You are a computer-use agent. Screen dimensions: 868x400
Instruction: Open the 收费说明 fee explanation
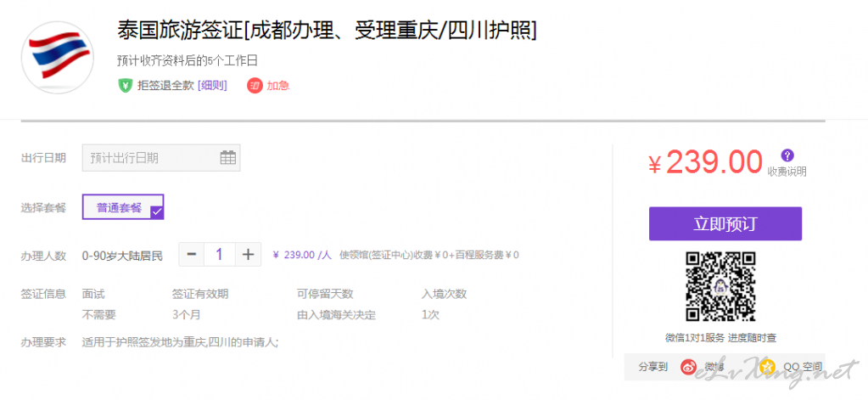click(x=787, y=172)
